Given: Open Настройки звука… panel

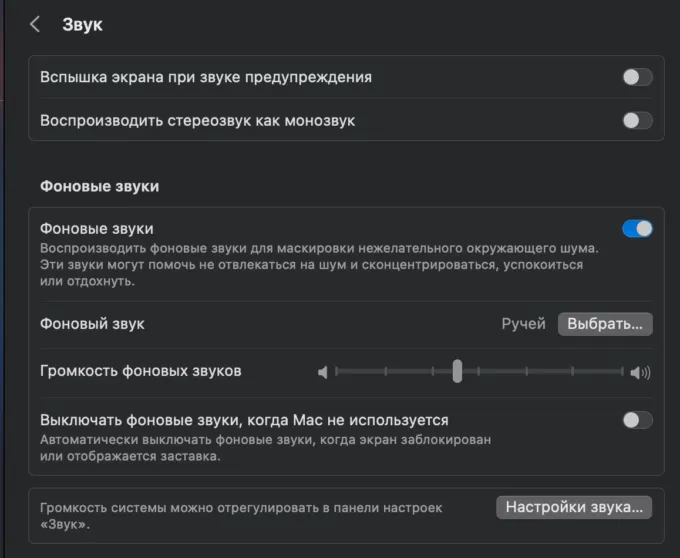Looking at the screenshot, I should (x=574, y=507).
